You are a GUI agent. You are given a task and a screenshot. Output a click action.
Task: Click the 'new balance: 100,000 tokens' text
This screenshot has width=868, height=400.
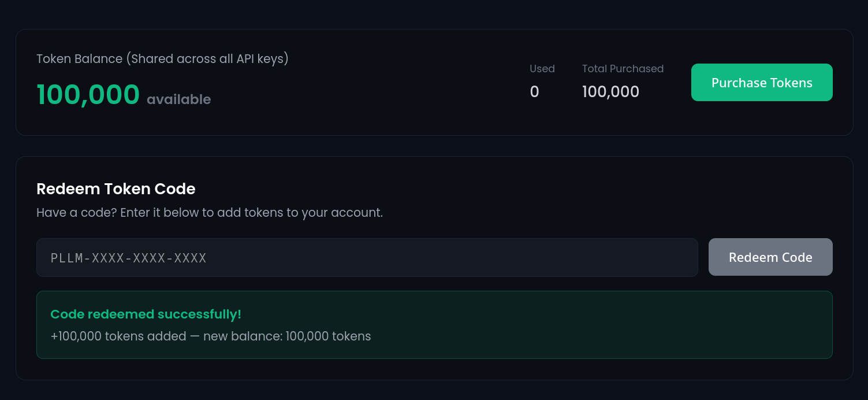287,336
